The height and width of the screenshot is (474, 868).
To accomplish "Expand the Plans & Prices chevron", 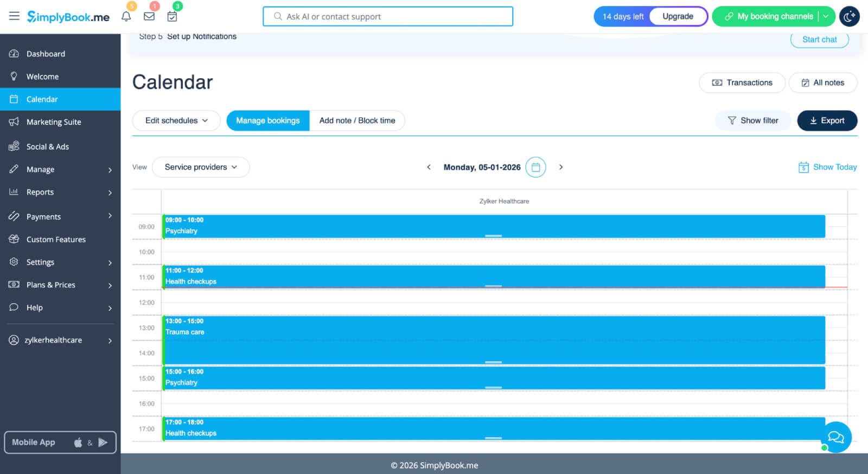I will point(110,285).
